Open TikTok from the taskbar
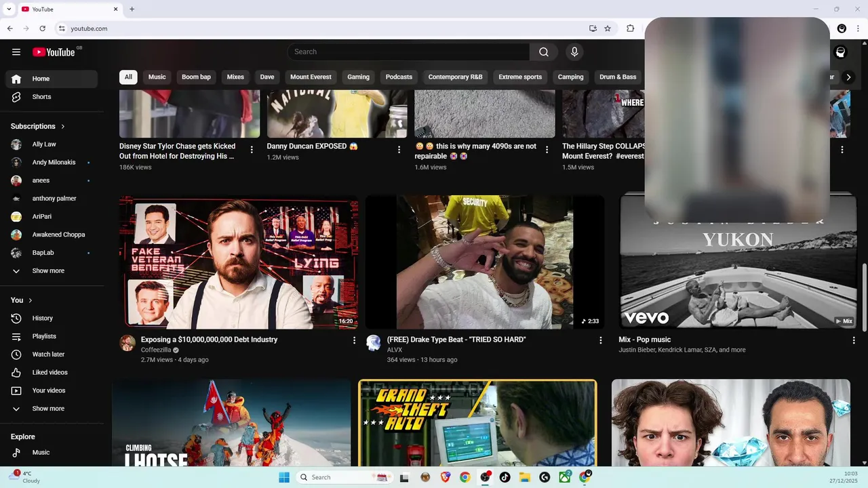The height and width of the screenshot is (488, 868). point(505,477)
